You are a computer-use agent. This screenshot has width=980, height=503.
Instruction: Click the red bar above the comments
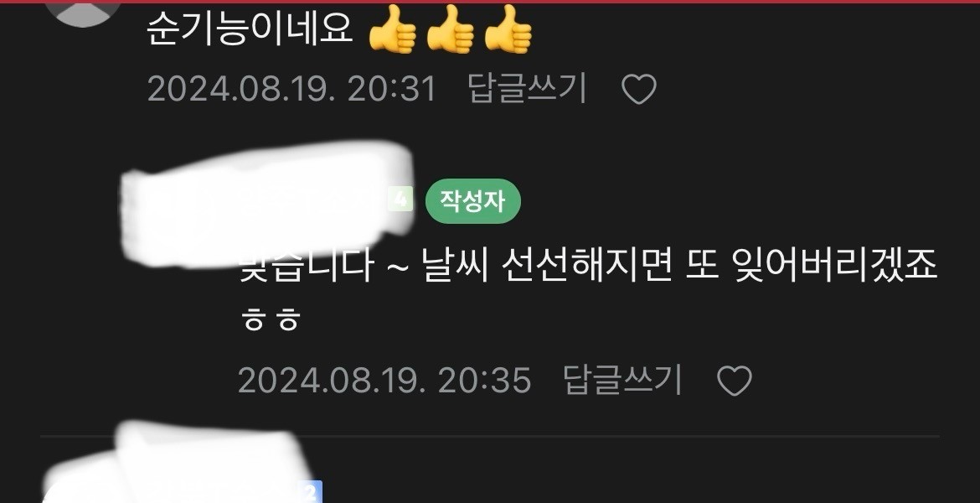(490, 2)
